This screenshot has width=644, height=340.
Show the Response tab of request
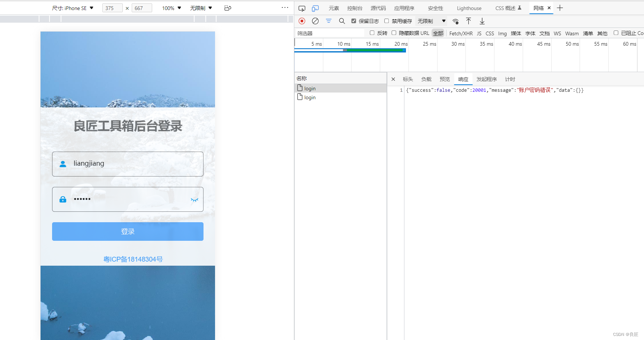(463, 79)
